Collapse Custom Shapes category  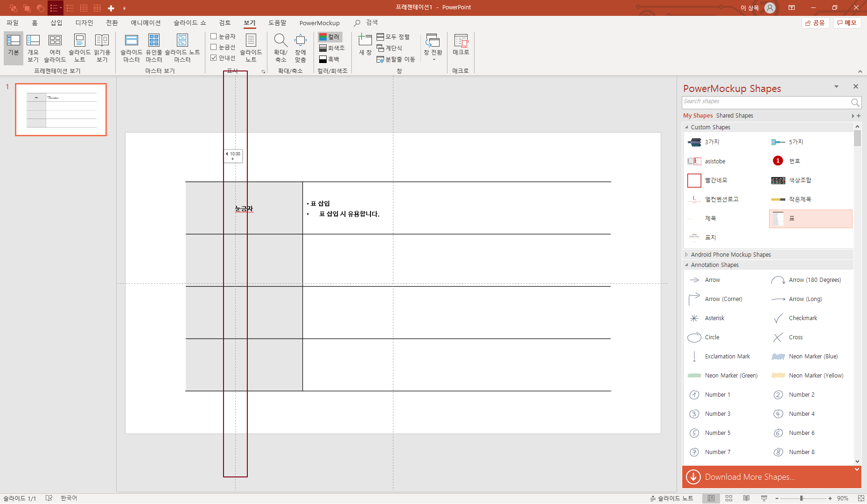click(686, 127)
